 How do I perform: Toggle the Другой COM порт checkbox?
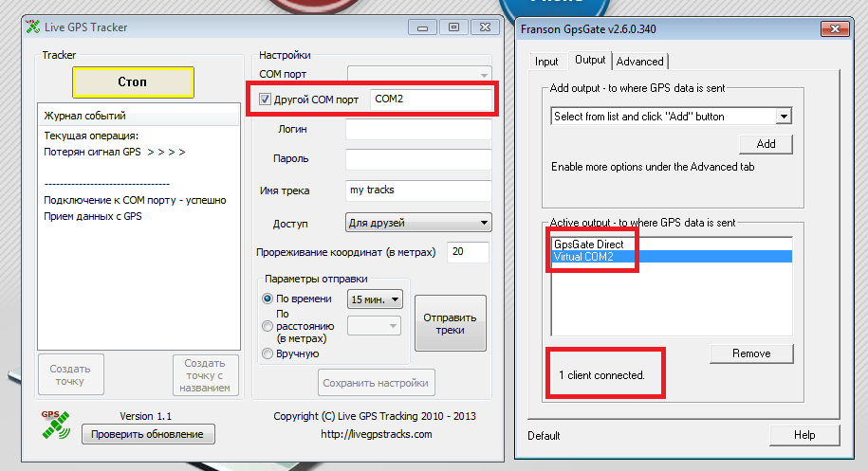pos(266,100)
